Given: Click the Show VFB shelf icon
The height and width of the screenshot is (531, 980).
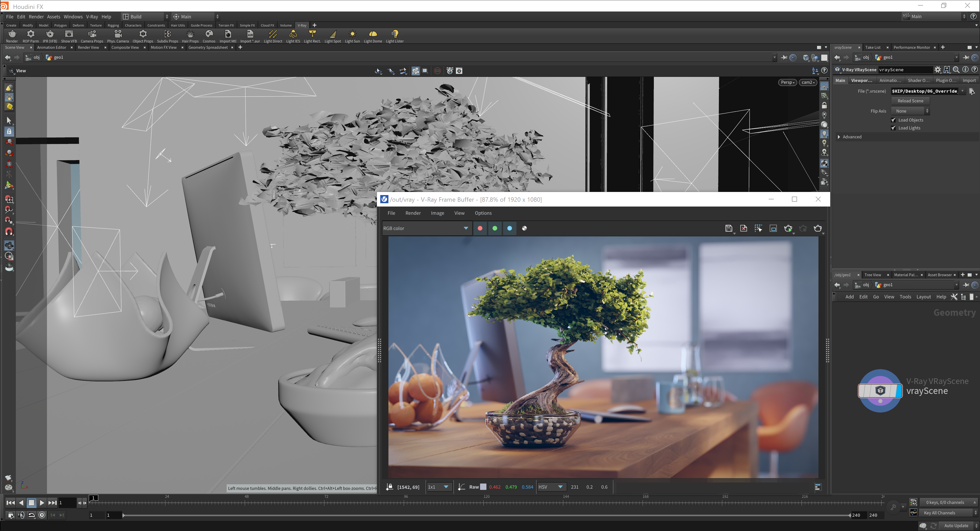Looking at the screenshot, I should tap(69, 36).
